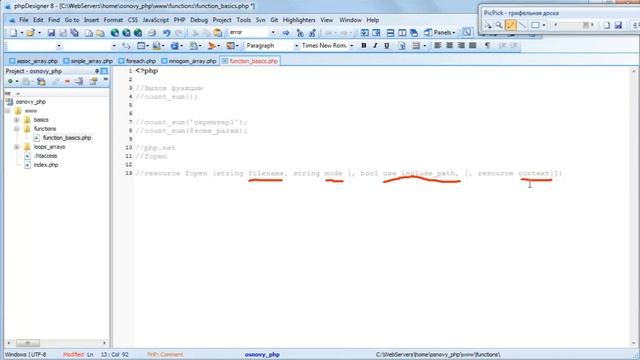Remove item from project with red minus icon
The image size is (640, 360).
(x=67, y=82)
